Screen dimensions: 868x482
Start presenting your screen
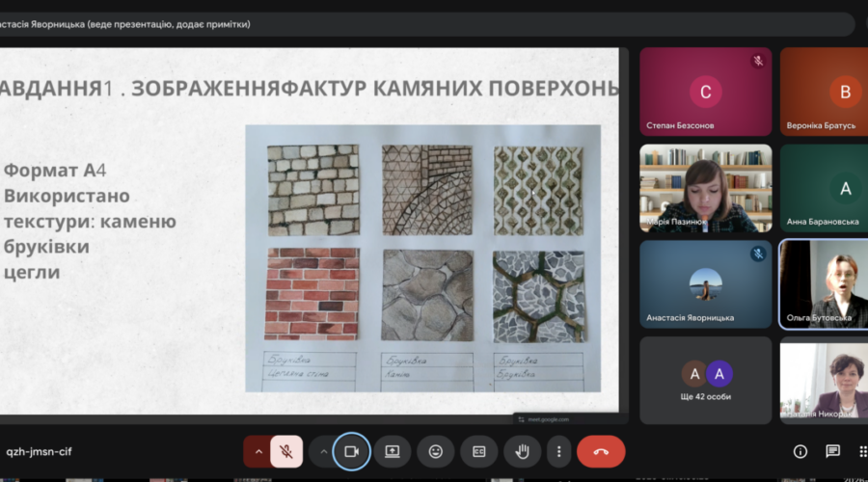click(x=393, y=451)
